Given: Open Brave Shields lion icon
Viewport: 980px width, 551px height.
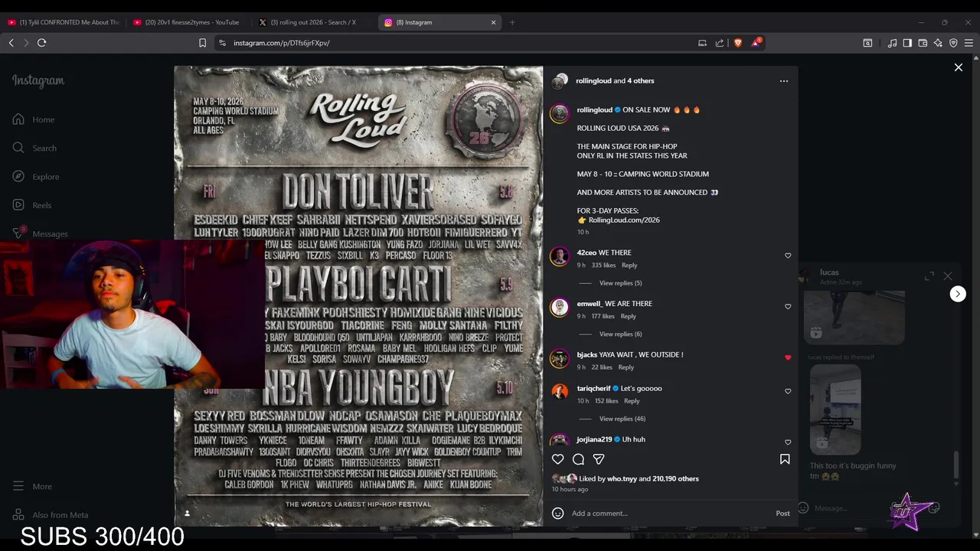Looking at the screenshot, I should (738, 43).
